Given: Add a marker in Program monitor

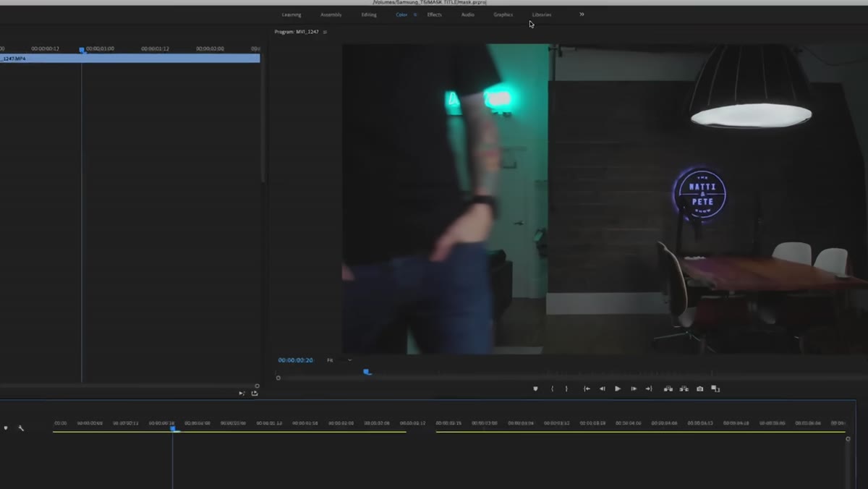Looking at the screenshot, I should pyautogui.click(x=535, y=388).
